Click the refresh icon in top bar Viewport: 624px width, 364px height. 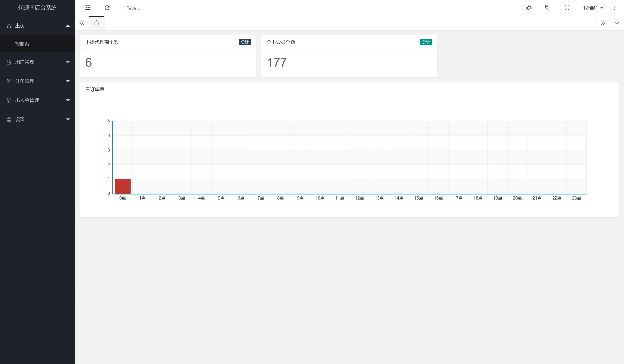107,8
